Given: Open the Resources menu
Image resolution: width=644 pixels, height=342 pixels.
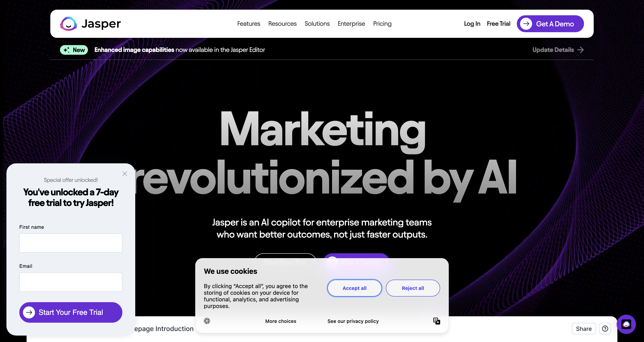Looking at the screenshot, I should (282, 24).
